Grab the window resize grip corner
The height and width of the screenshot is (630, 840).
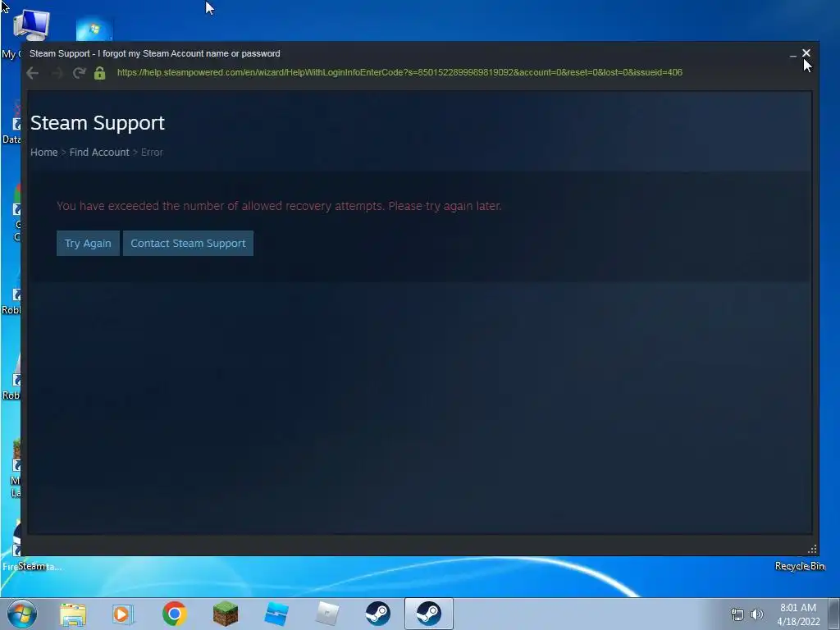812,549
